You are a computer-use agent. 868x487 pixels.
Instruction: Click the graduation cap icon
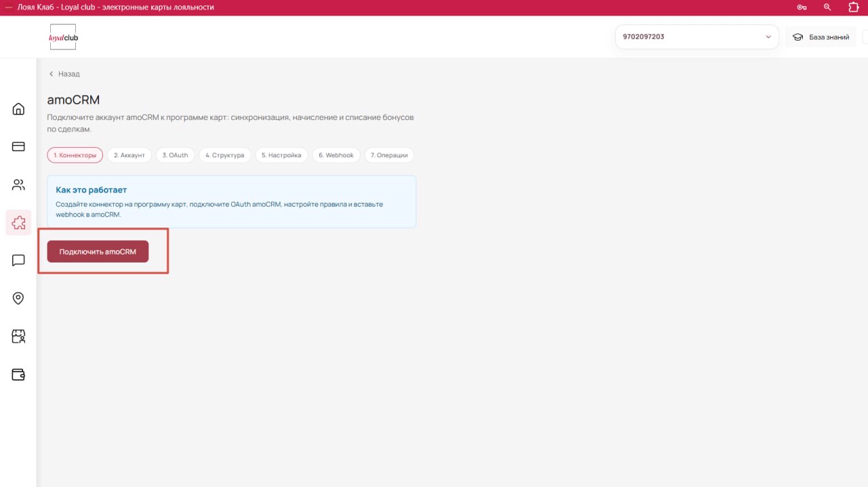click(x=798, y=37)
